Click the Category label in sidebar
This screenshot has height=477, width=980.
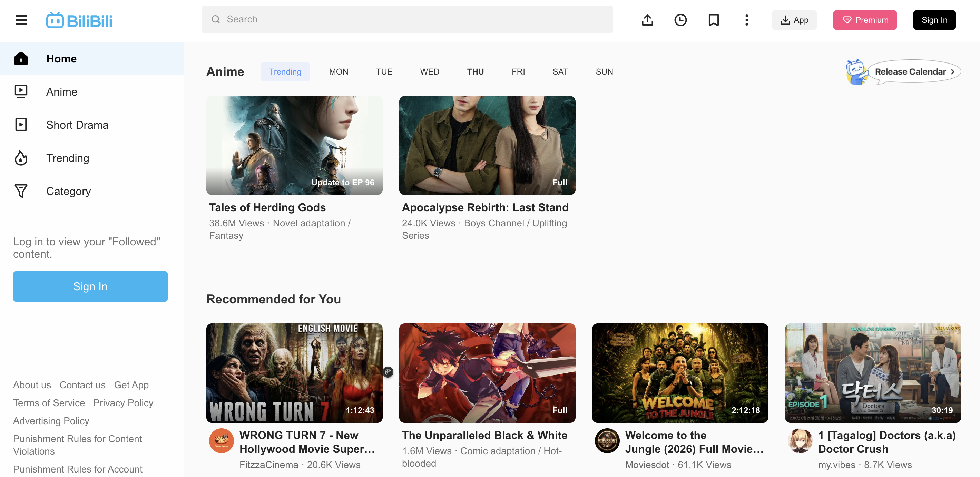click(68, 191)
